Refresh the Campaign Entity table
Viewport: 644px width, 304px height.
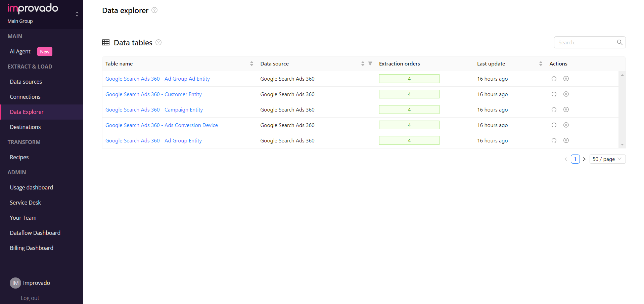pos(554,110)
